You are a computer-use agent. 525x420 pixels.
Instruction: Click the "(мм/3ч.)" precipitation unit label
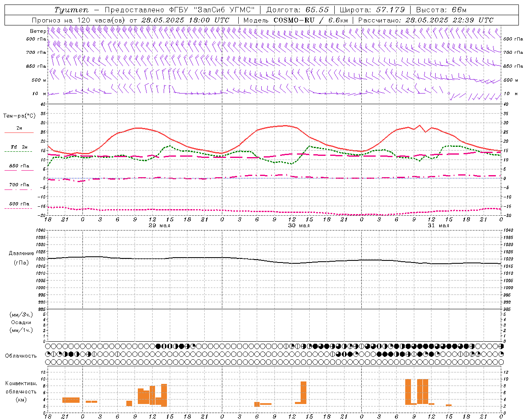pos(21,315)
